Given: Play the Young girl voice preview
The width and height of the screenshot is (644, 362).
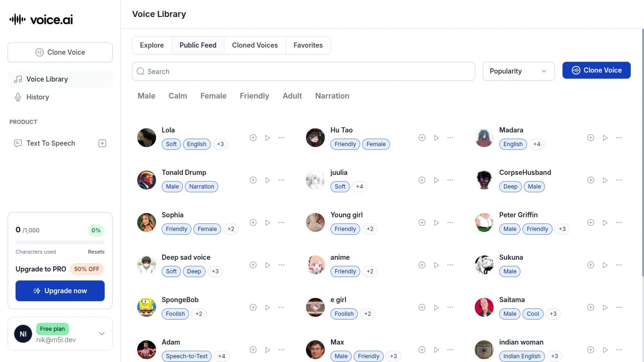Looking at the screenshot, I should coord(436,222).
